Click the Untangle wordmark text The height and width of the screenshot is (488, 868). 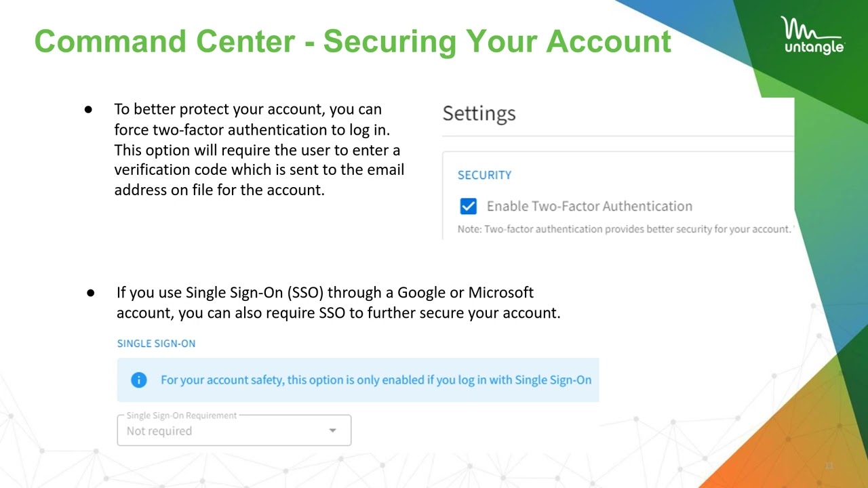pos(814,47)
